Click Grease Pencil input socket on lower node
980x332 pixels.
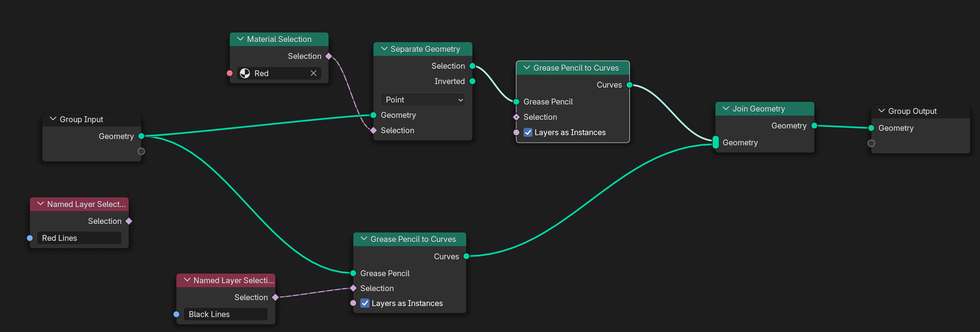[x=353, y=273]
